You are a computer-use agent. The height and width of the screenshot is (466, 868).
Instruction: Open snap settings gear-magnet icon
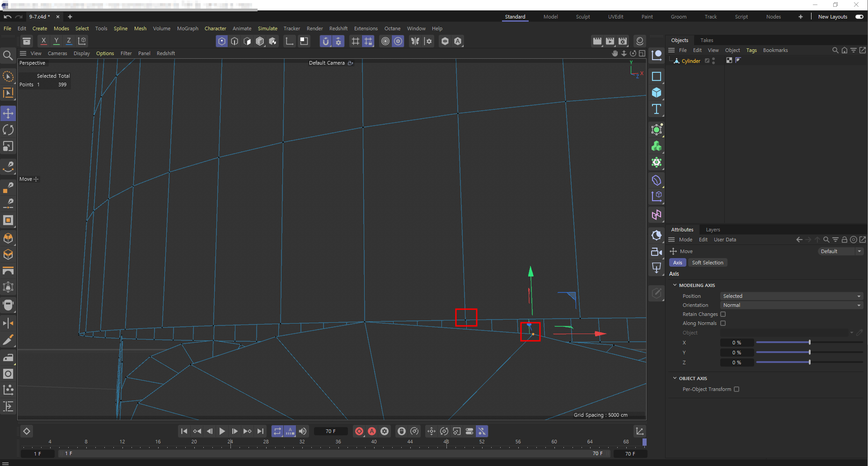tap(338, 42)
